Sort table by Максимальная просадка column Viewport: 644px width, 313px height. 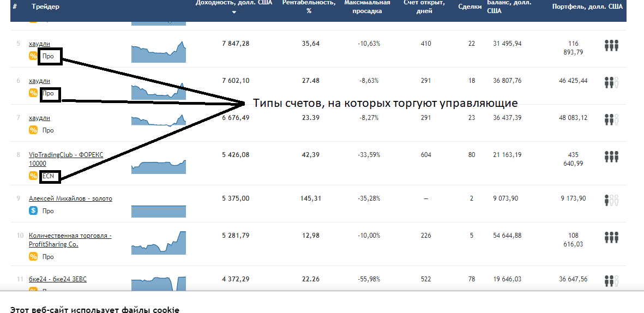[367, 7]
